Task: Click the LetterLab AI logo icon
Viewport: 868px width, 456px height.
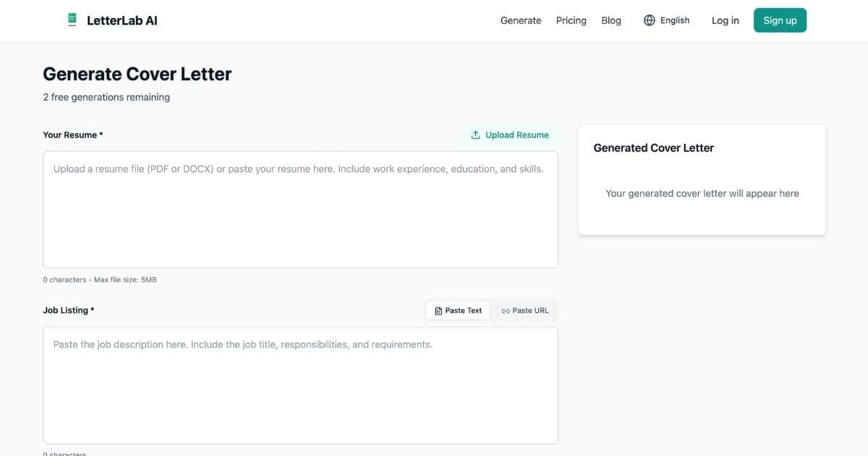Action: click(72, 20)
